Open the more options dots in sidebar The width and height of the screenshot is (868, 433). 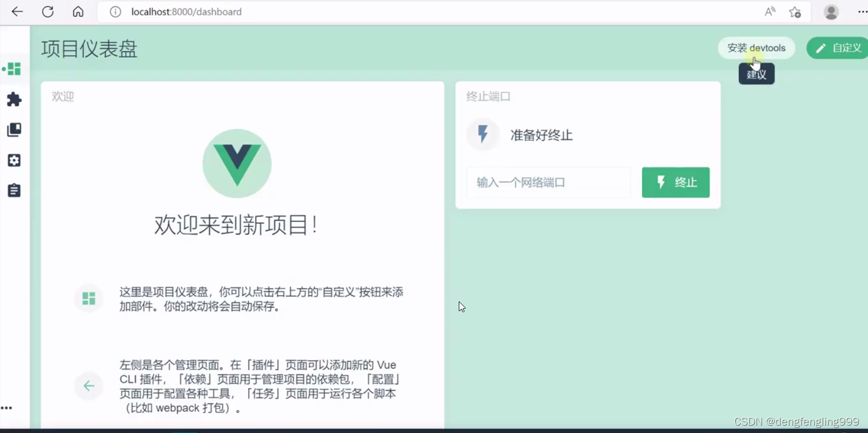[x=6, y=408]
